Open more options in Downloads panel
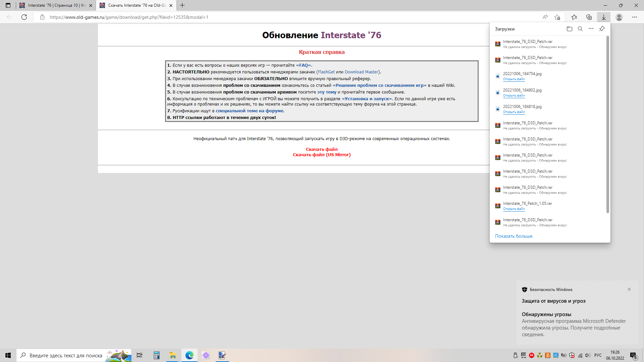644x362 pixels. [x=591, y=29]
